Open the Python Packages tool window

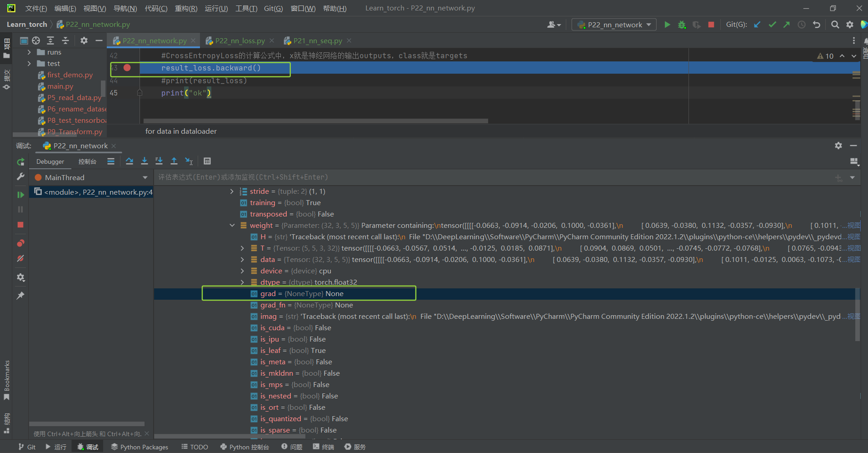pos(140,447)
